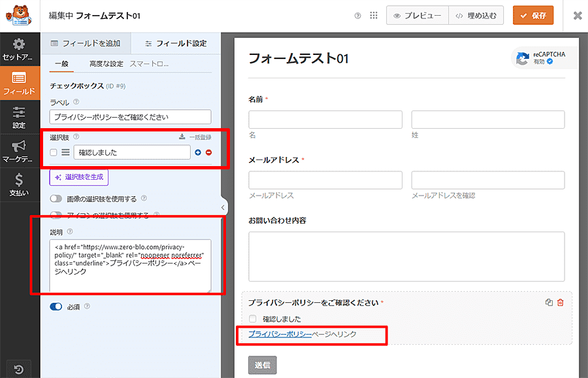Select the スマートロジック sub-tab
The height and width of the screenshot is (378, 588).
[x=149, y=64]
